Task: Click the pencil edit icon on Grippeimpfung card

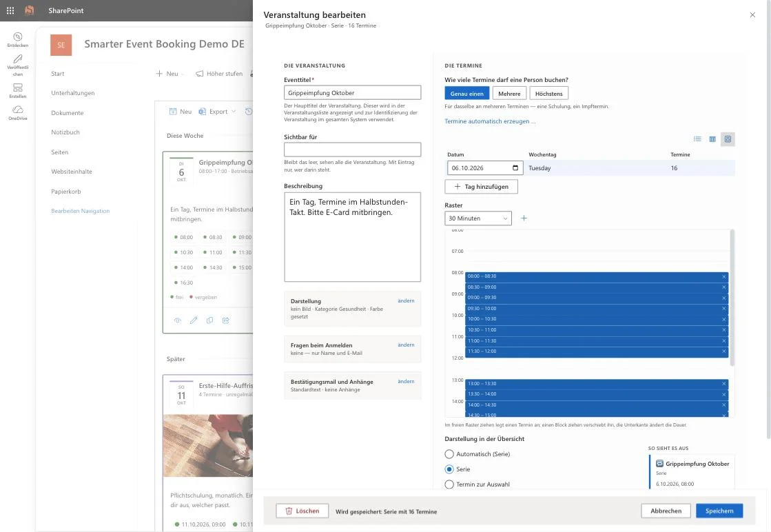Action: click(194, 320)
